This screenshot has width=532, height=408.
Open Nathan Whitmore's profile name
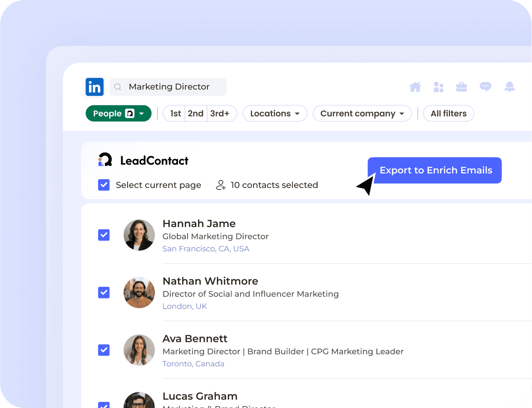210,281
